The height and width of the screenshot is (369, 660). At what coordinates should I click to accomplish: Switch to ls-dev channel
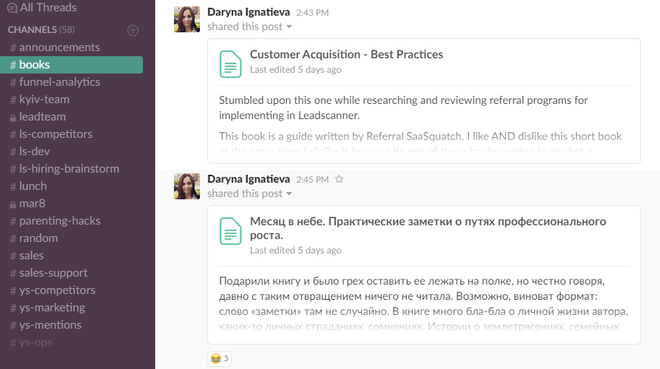click(x=30, y=151)
